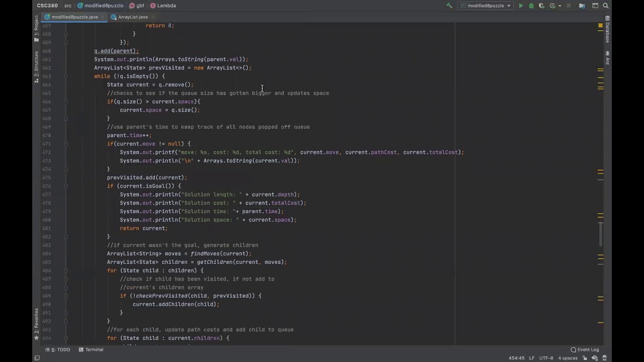Viewport: 644px width, 362px height.
Task: Click the src breadcrumb in the navigation bar
Action: coord(67,6)
